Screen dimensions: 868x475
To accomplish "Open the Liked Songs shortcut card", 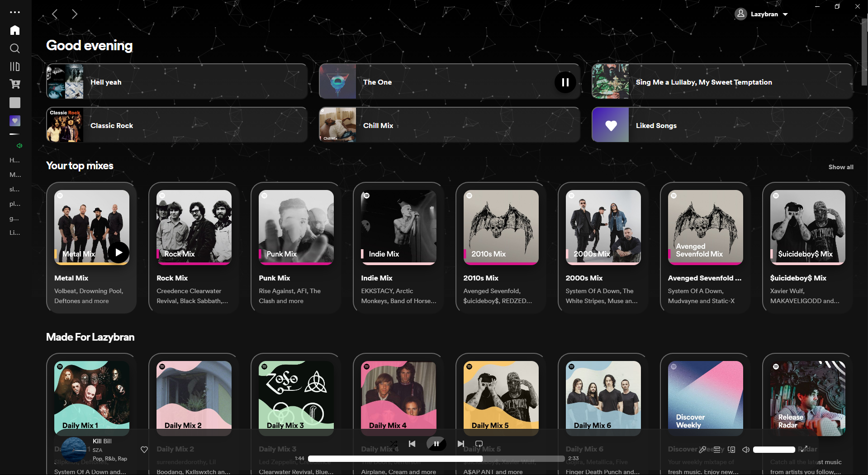I will click(721, 125).
